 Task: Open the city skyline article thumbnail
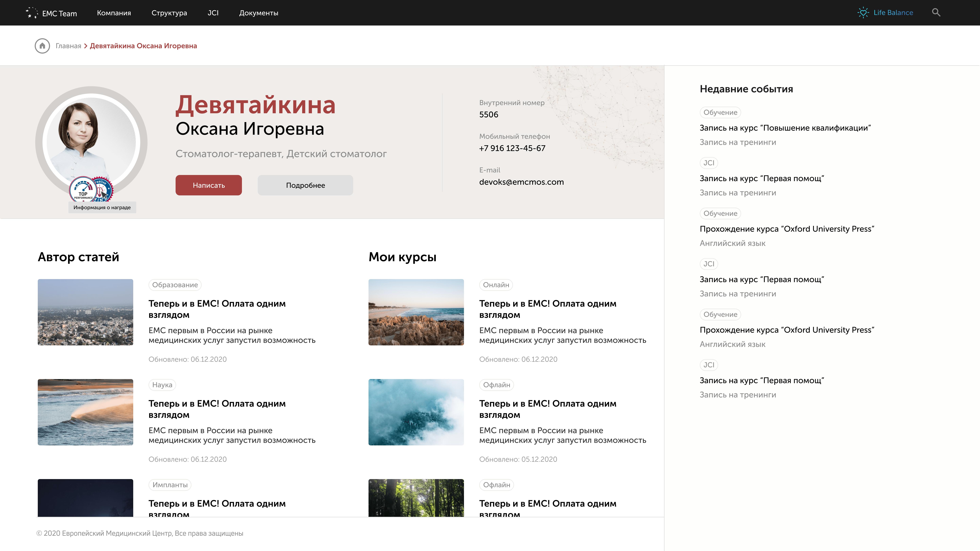pyautogui.click(x=85, y=312)
